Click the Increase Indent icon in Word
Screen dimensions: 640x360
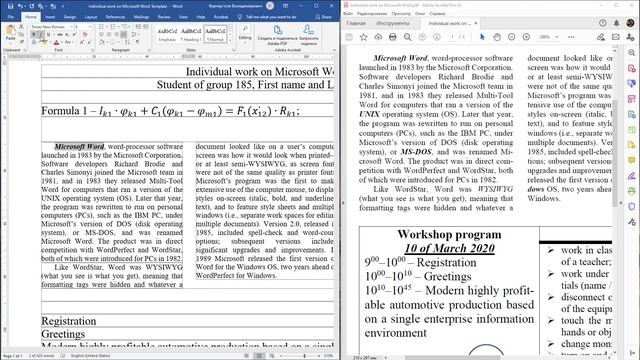pos(145,27)
